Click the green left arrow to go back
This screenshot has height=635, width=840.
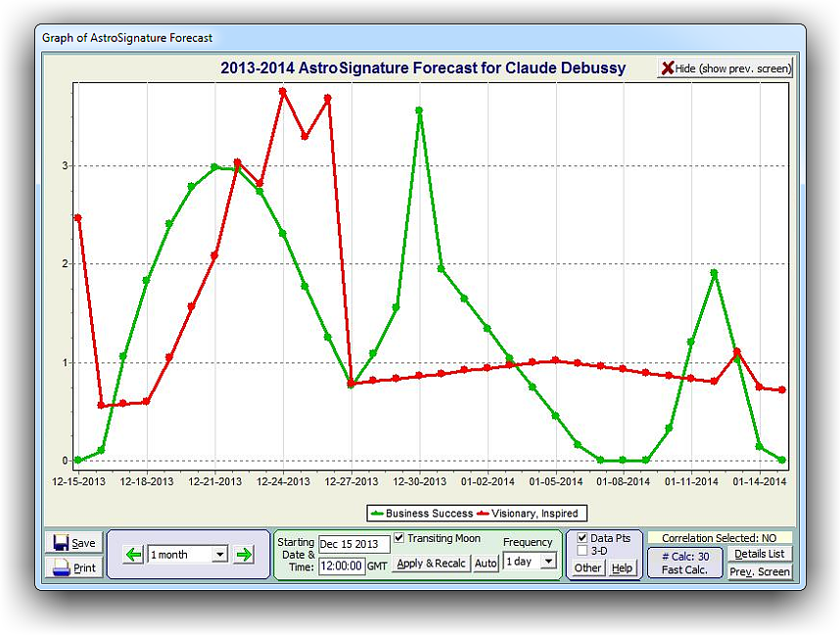tap(133, 555)
